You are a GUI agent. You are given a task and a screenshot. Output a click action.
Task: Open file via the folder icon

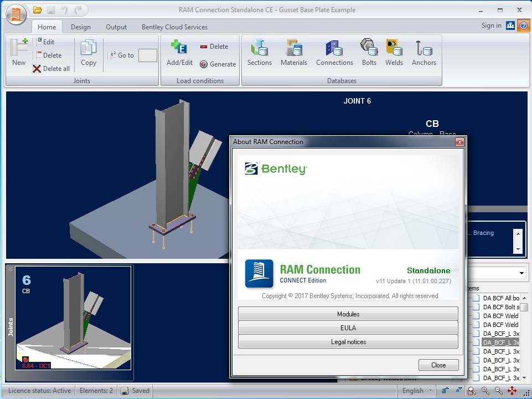[x=37, y=10]
